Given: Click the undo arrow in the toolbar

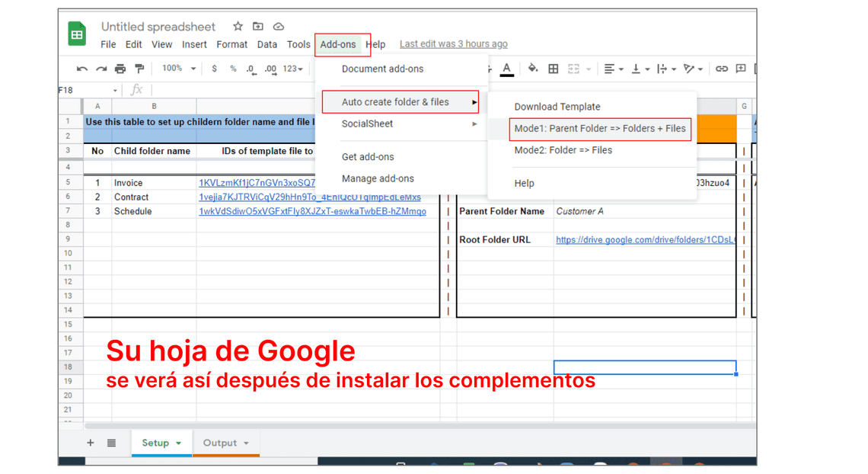Looking at the screenshot, I should [x=82, y=69].
